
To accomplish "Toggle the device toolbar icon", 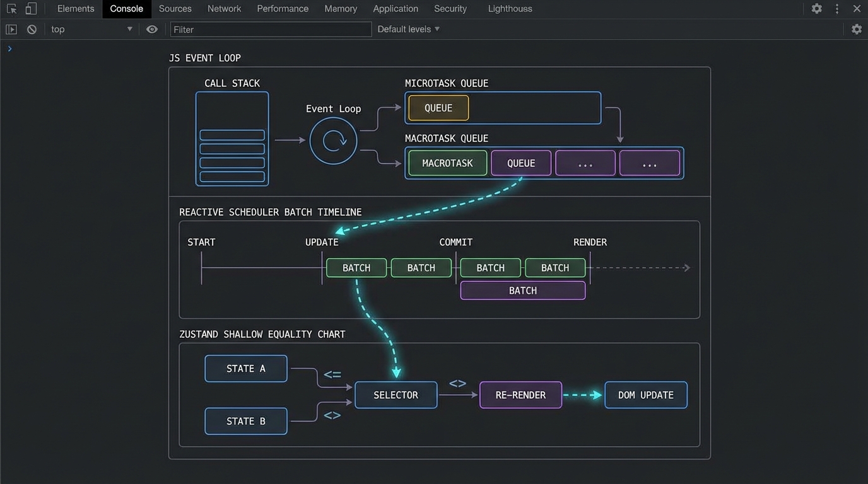I will [31, 9].
